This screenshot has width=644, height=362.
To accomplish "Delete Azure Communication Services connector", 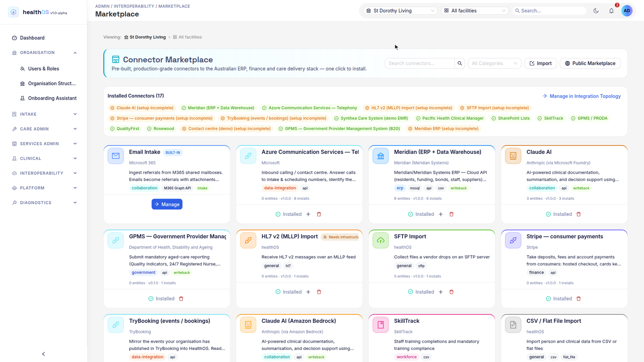I will click(319, 214).
